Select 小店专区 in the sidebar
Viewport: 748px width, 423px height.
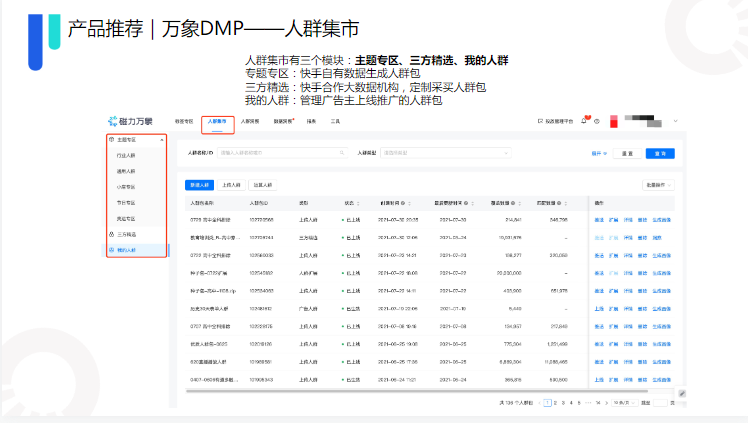126,187
